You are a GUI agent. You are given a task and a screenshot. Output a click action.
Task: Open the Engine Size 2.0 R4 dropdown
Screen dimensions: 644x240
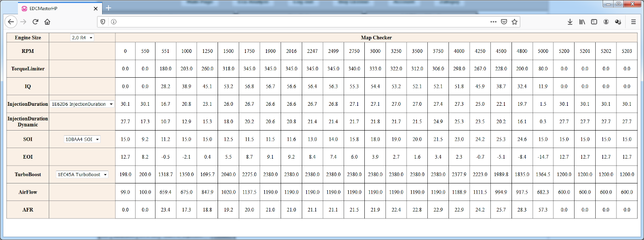click(x=82, y=38)
